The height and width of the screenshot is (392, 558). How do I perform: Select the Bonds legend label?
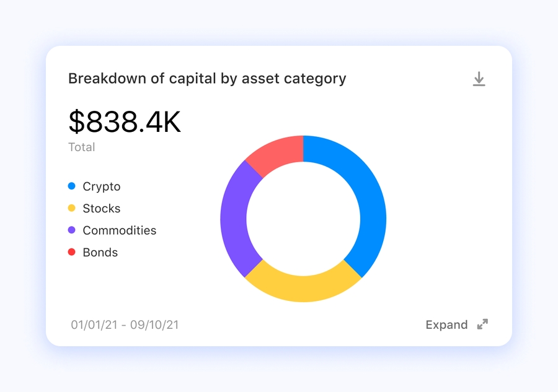click(100, 252)
